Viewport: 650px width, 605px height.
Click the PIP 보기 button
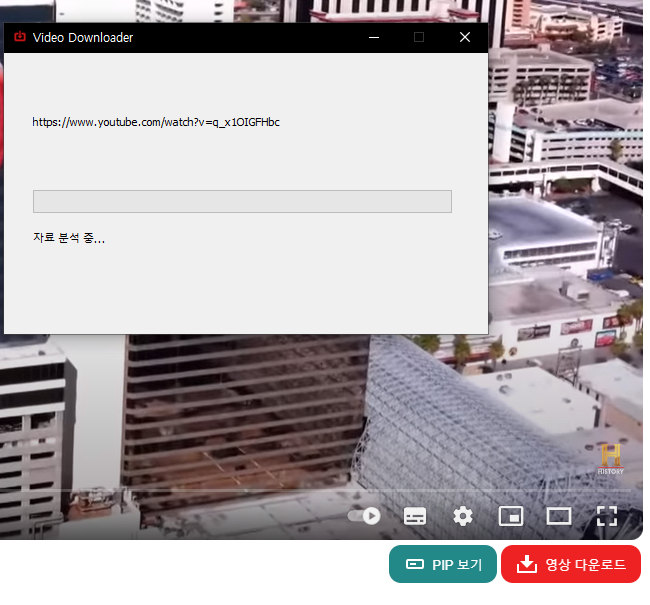click(x=443, y=564)
